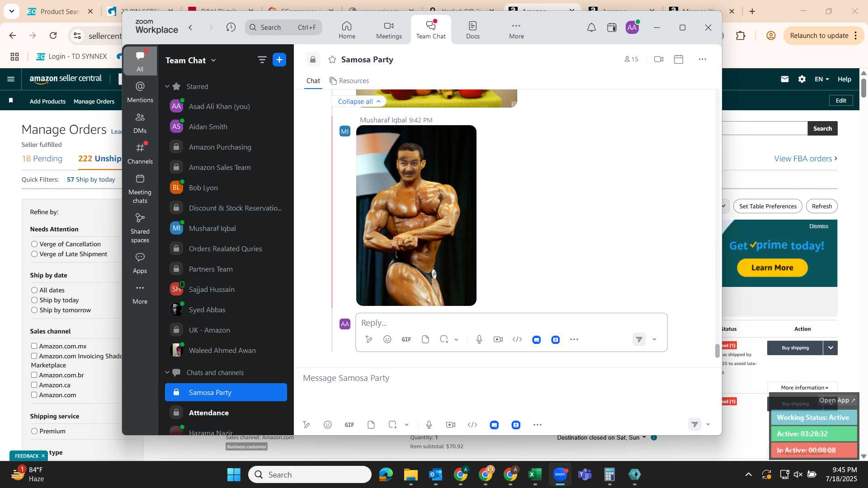Open emoji picker in reply box
868x488 pixels.
pos(387,339)
